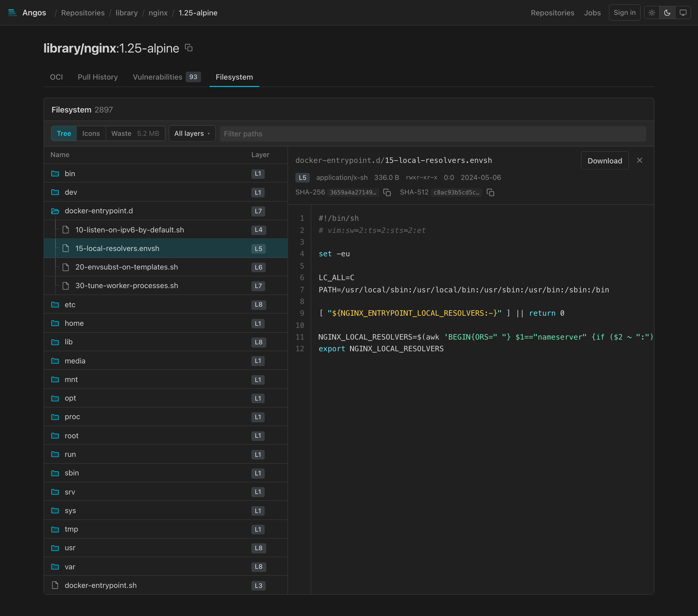
Task: Go to the library breadcrumb link
Action: (x=126, y=13)
